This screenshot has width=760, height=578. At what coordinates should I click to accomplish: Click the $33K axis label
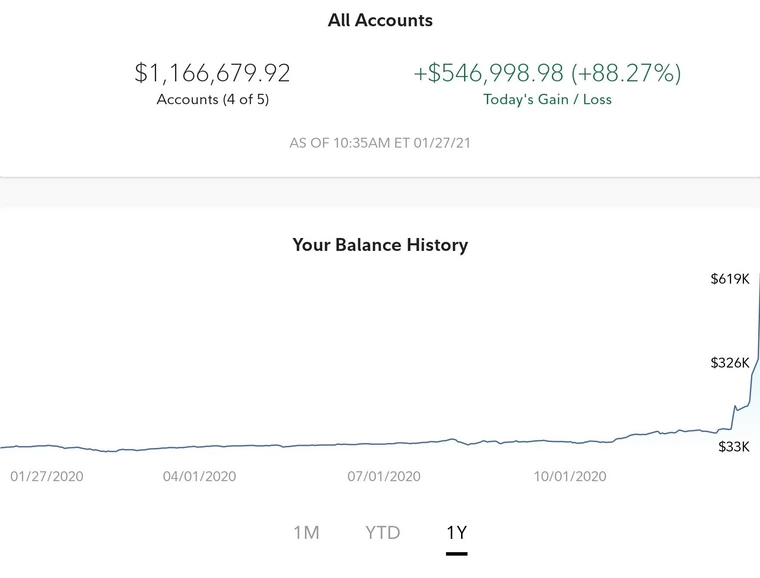pos(733,447)
